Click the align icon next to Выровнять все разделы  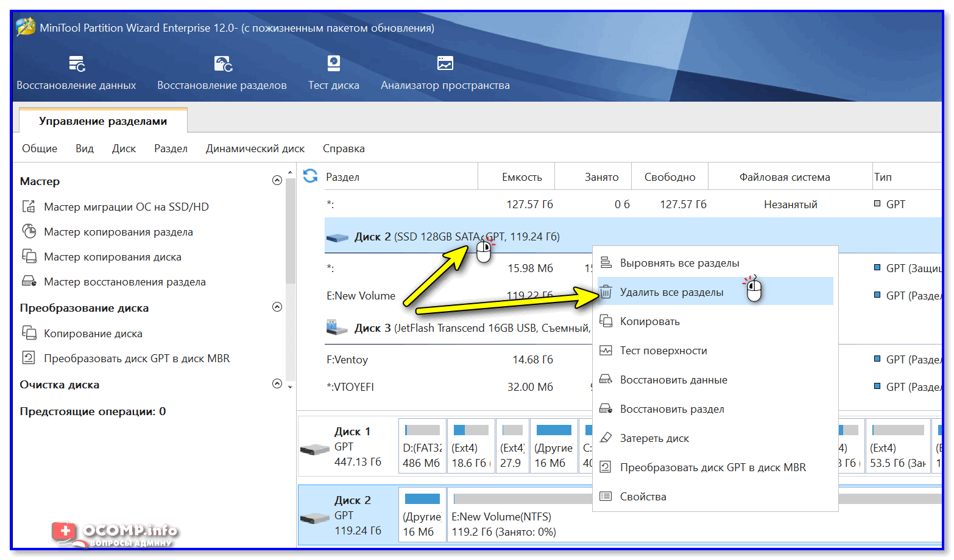tap(606, 262)
